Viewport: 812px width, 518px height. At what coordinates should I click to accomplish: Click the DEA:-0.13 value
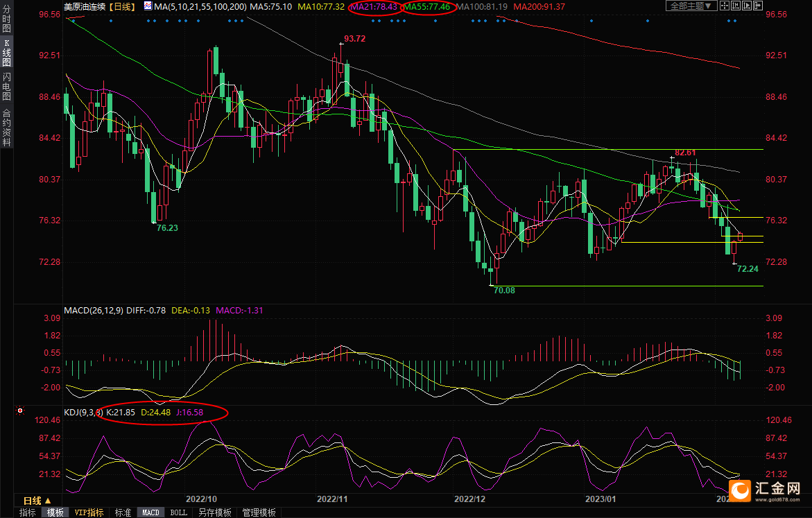[191, 310]
